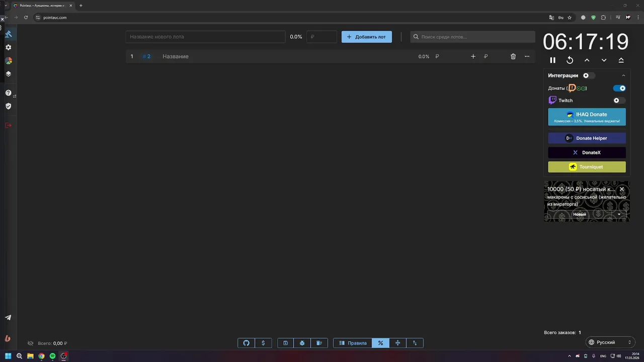Select the Pointauc browser tab
The image size is (644, 362).
42,6
